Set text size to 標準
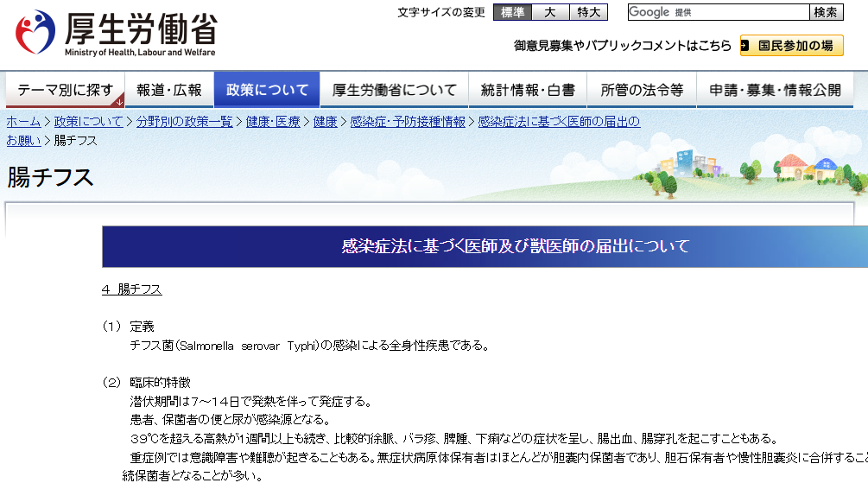 point(512,12)
